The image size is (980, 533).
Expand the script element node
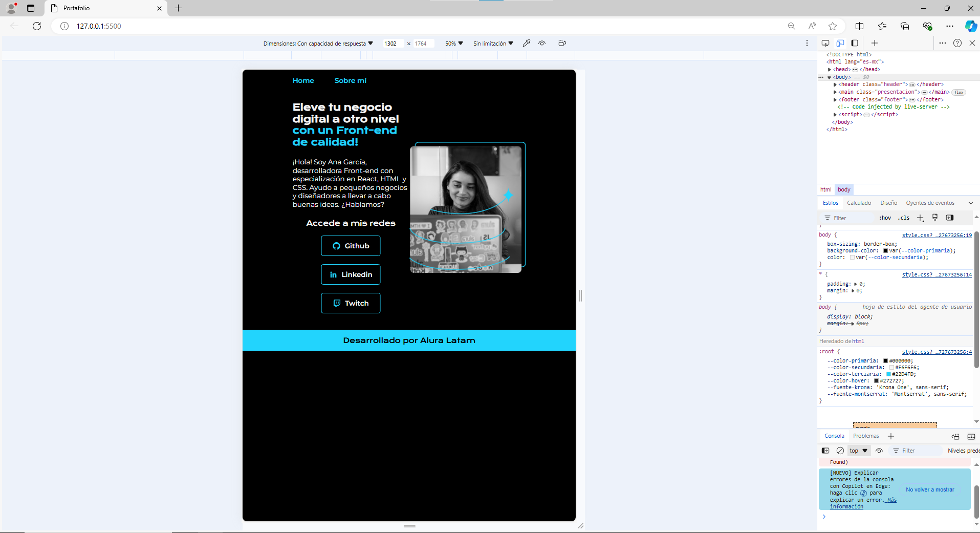tap(835, 115)
